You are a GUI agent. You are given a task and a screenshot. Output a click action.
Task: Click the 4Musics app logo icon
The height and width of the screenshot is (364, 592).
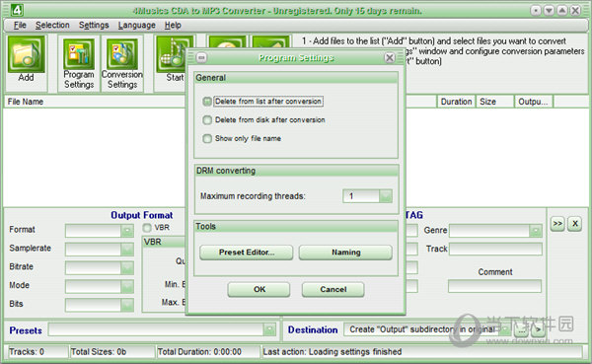[17, 10]
